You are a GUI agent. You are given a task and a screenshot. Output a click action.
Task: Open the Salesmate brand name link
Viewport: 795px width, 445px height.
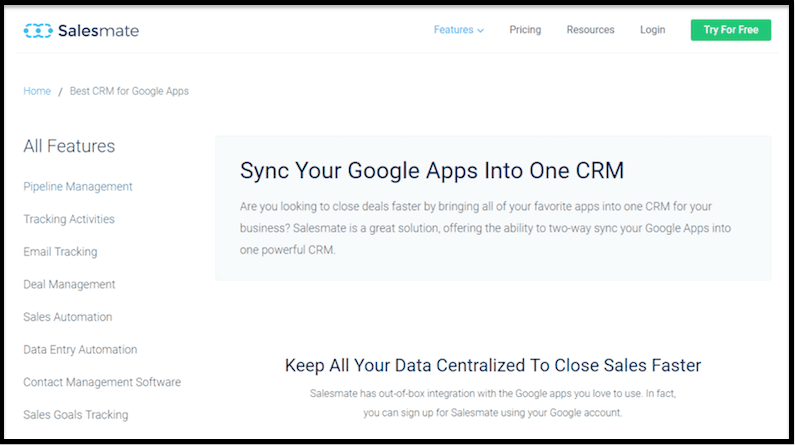click(x=98, y=30)
